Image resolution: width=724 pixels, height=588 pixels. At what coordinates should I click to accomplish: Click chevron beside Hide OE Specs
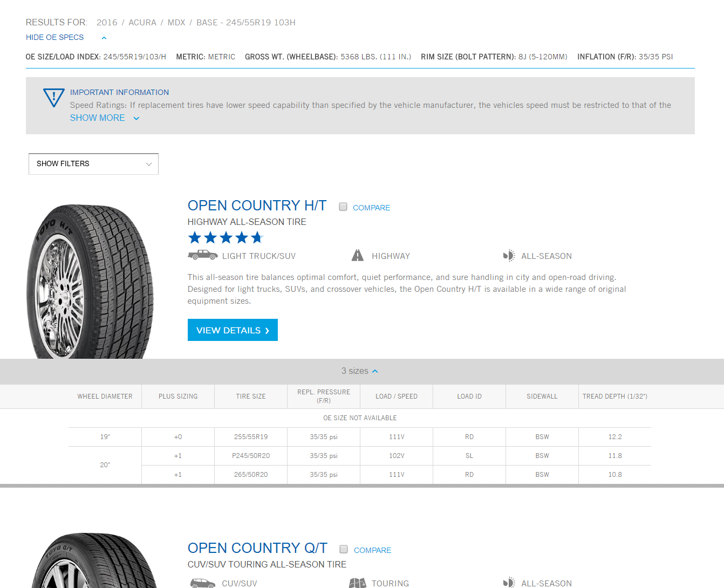coord(104,38)
